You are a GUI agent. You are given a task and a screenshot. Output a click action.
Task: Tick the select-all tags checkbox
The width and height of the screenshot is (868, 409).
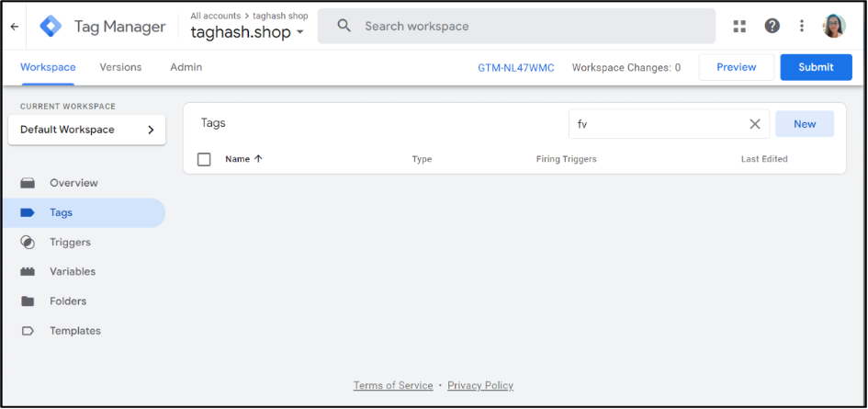pos(204,159)
